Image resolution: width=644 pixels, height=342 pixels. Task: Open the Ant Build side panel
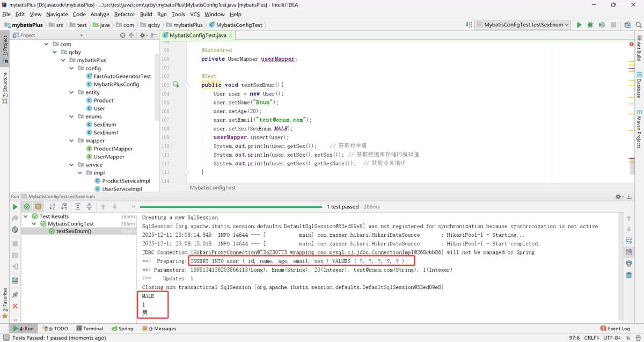(x=639, y=47)
